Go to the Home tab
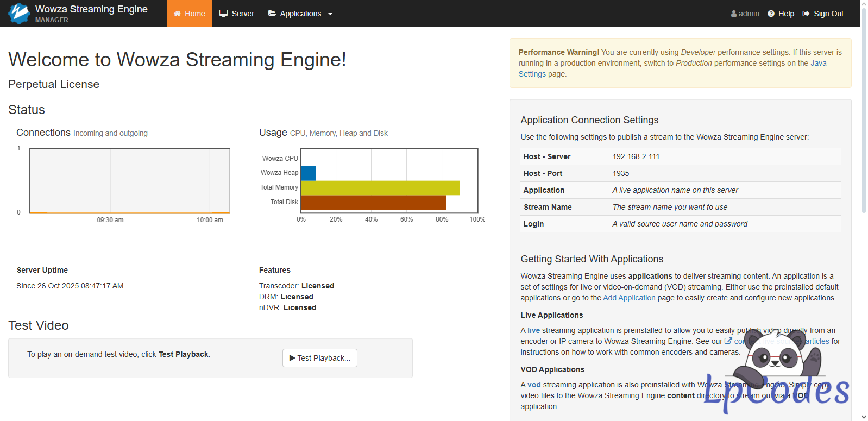Viewport: 868px width, 421px height. 190,14
